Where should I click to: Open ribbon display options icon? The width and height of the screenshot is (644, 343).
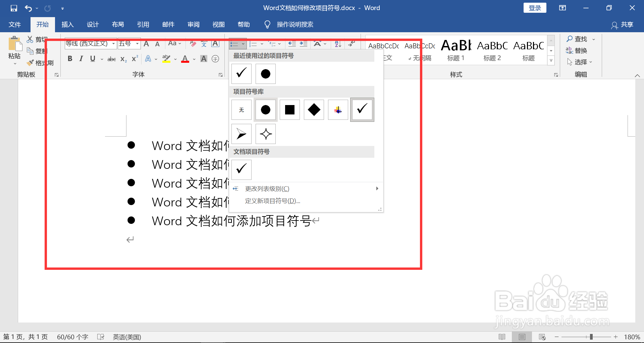[x=562, y=8]
